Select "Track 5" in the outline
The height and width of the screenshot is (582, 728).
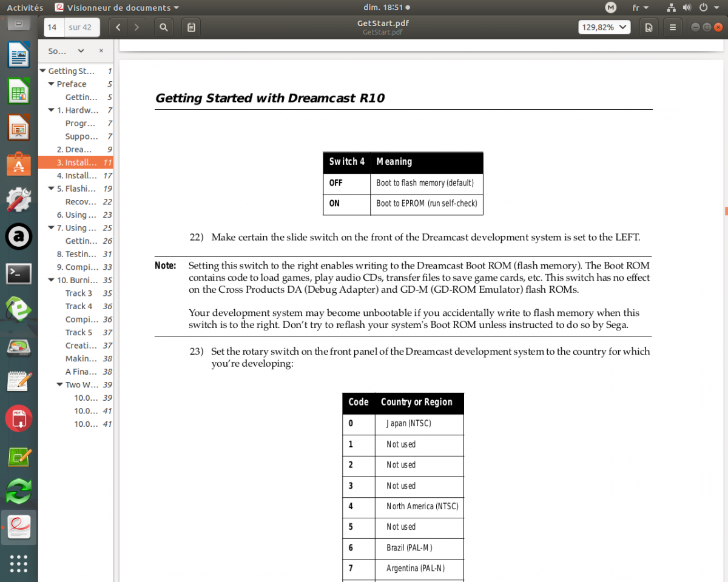click(x=76, y=332)
